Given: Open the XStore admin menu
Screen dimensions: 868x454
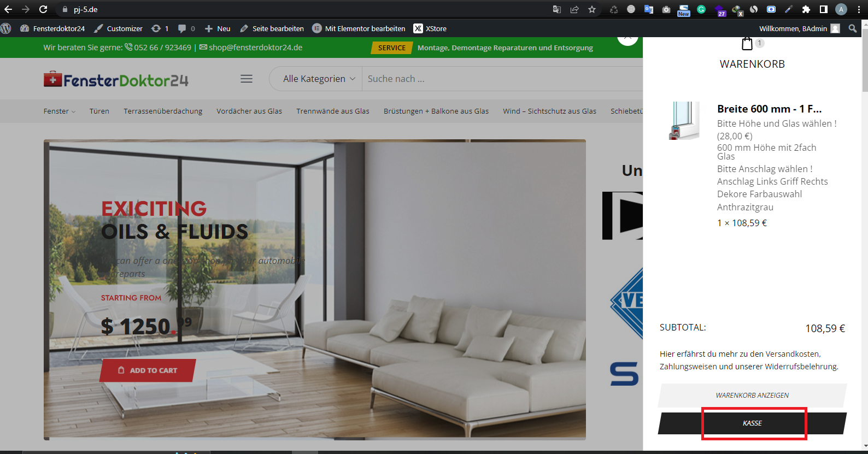Looking at the screenshot, I should (x=430, y=28).
